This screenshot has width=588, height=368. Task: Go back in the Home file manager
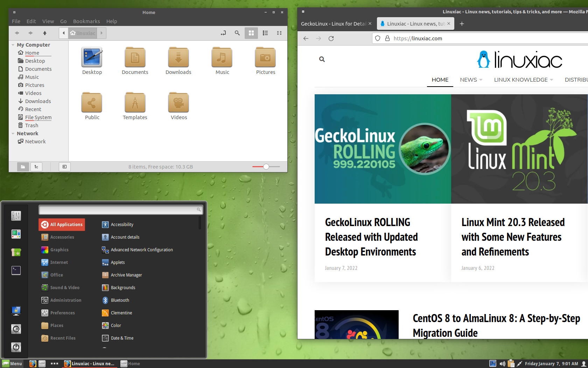(x=17, y=33)
